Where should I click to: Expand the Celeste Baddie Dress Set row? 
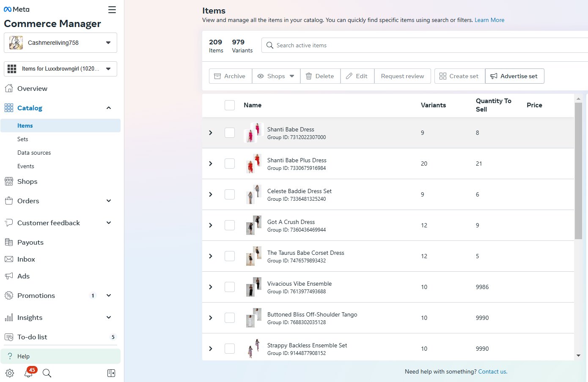point(211,194)
